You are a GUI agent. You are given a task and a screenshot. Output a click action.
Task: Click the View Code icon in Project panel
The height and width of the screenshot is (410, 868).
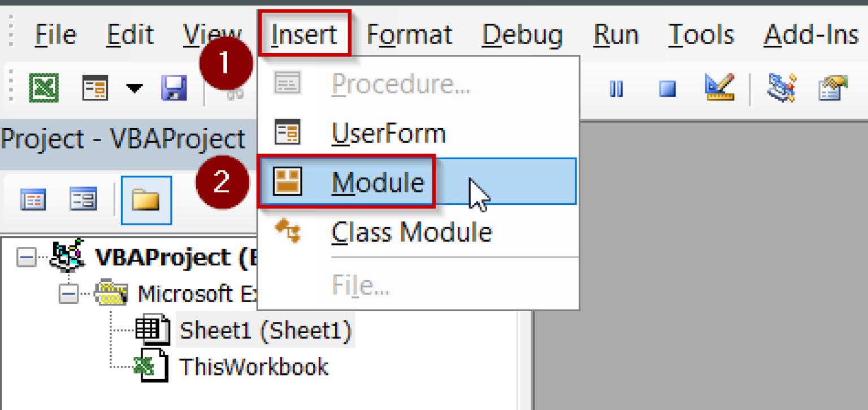[33, 199]
